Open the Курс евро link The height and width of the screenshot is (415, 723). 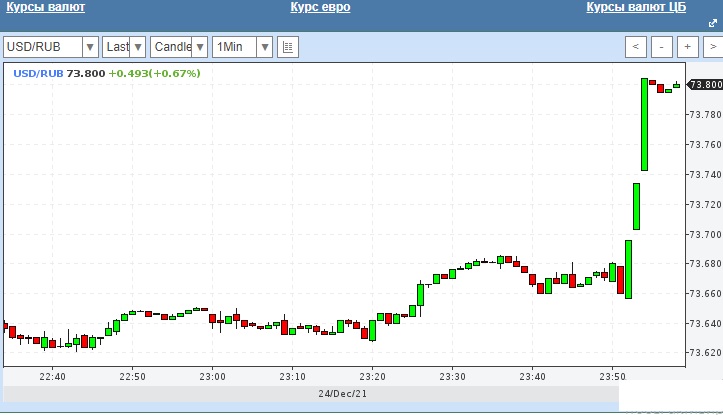point(320,7)
